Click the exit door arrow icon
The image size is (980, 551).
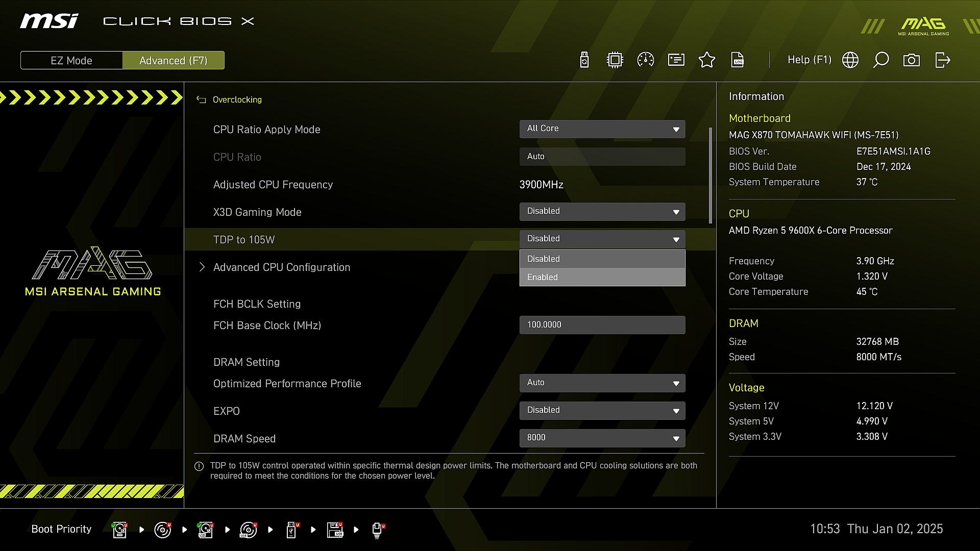pos(942,60)
